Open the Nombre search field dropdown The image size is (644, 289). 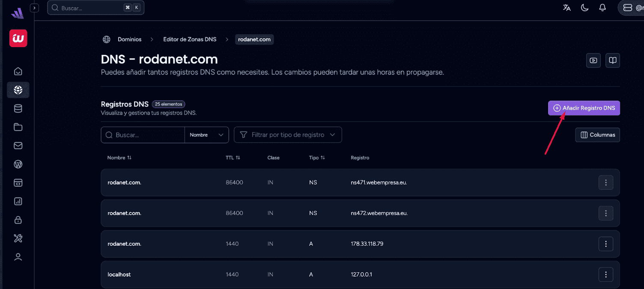[x=207, y=135]
